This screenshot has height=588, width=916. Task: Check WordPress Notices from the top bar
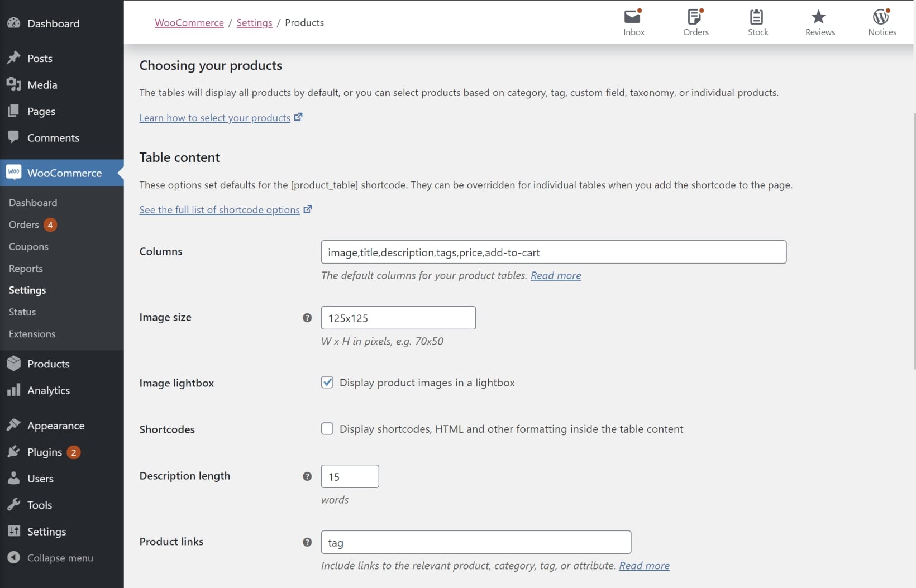[x=881, y=21]
